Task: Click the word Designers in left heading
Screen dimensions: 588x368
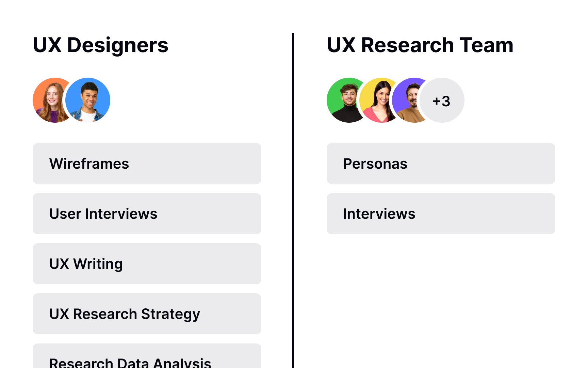Action: 118,45
